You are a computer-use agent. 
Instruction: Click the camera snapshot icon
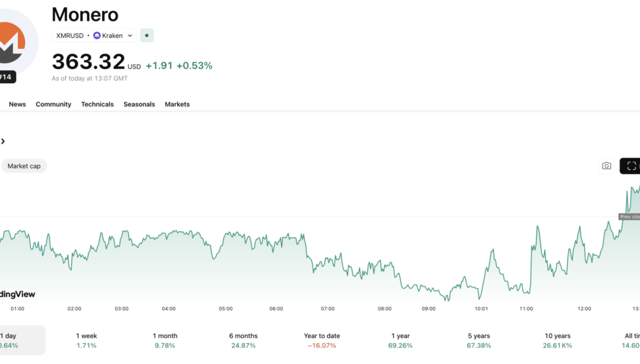(x=606, y=166)
